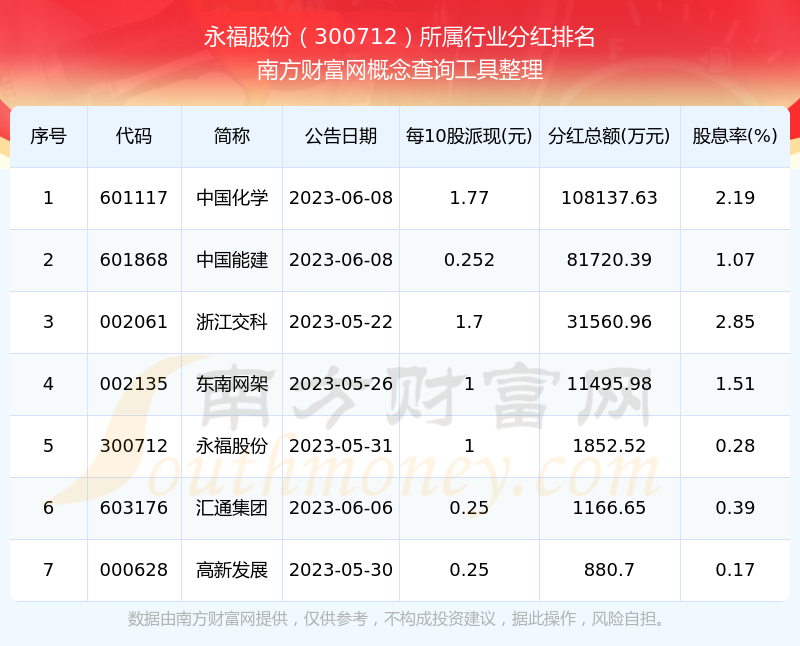Click per-share payout 0.252
Image resolution: width=800 pixels, height=646 pixels.
(469, 260)
